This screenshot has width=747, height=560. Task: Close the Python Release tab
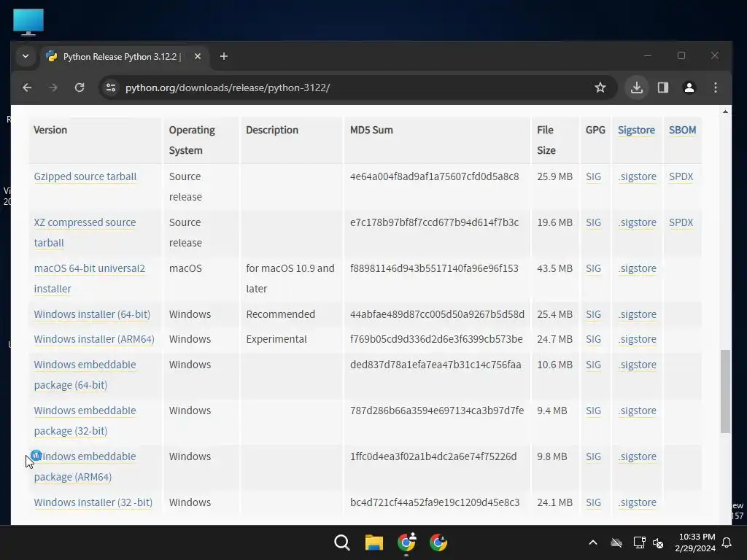pyautogui.click(x=198, y=57)
